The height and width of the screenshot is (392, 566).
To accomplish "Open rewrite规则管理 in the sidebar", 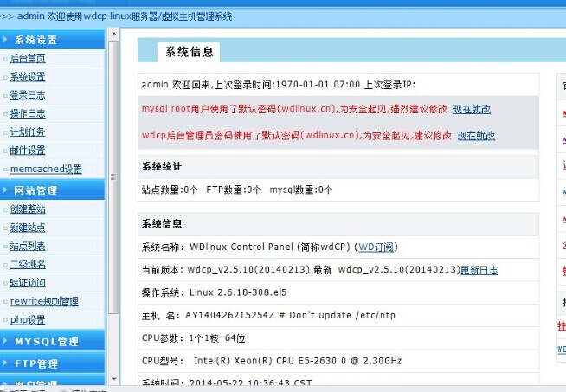I will [x=44, y=301].
